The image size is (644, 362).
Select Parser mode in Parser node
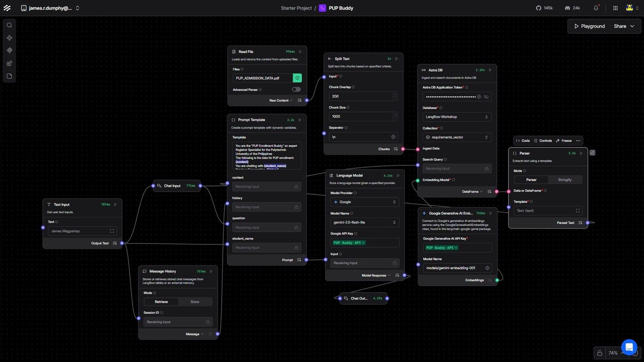531,180
